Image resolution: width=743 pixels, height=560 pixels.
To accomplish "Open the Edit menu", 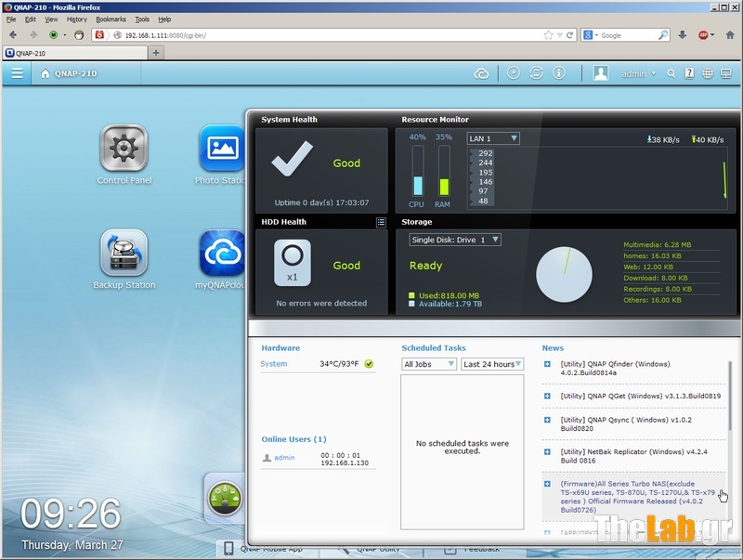I will point(31,20).
